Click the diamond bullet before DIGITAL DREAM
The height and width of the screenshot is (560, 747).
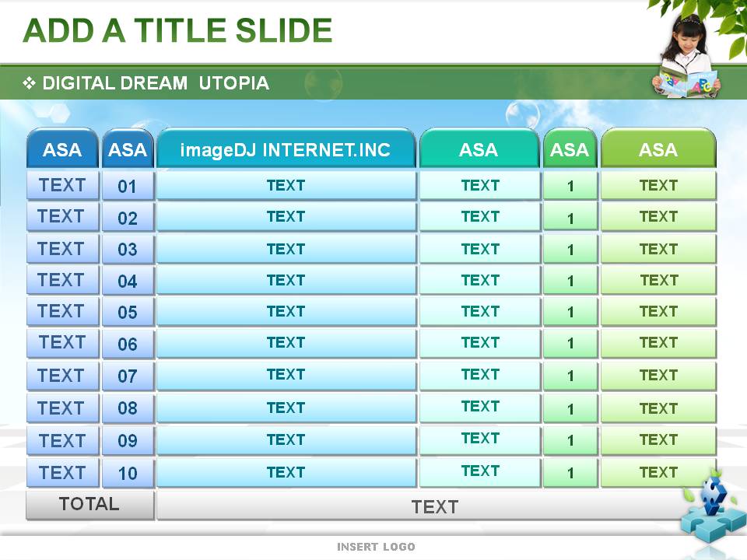30,83
